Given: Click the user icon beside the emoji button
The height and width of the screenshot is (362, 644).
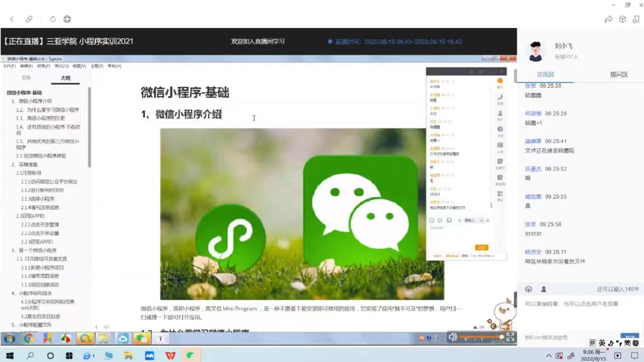Looking at the screenshot, I should 543,289.
